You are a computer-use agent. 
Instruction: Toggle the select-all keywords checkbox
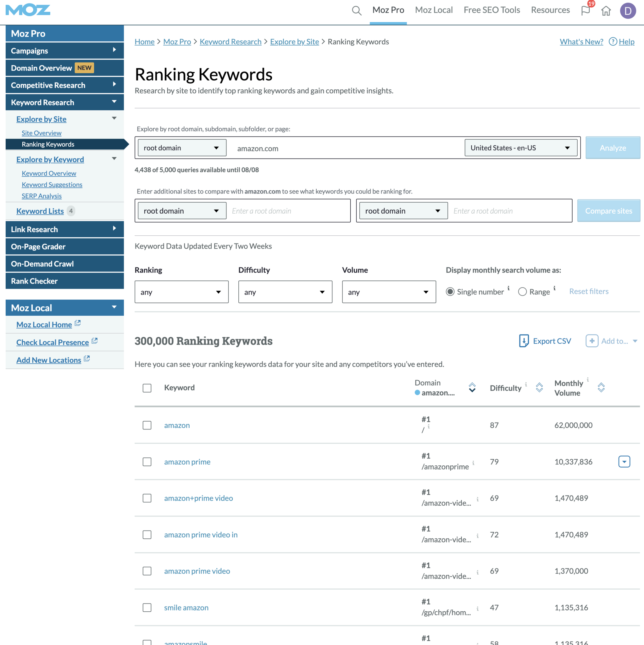(147, 388)
